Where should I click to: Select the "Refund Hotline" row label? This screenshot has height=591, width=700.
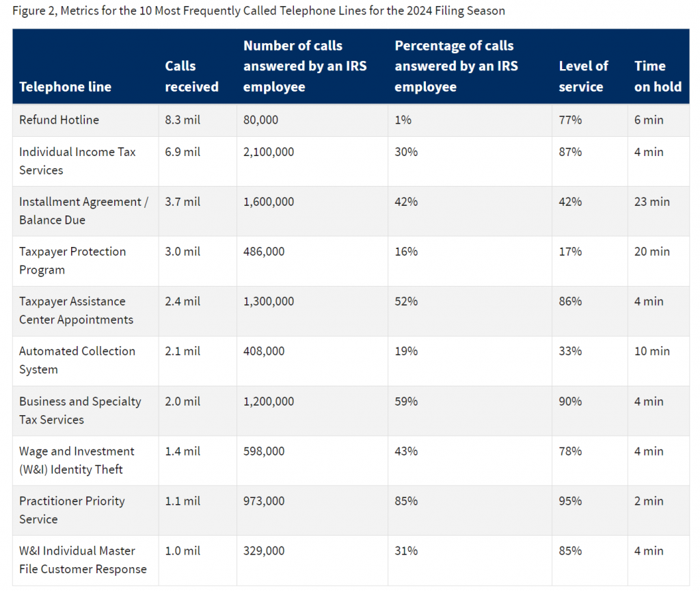pyautogui.click(x=59, y=120)
